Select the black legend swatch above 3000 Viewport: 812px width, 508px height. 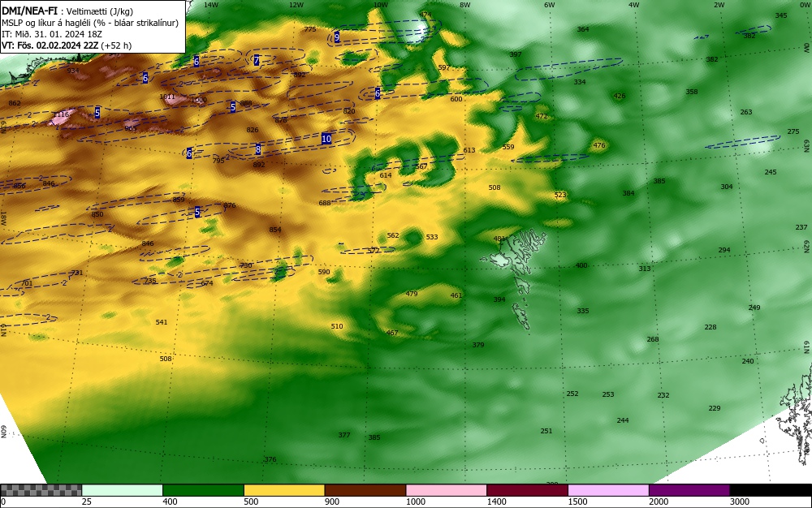(x=771, y=490)
